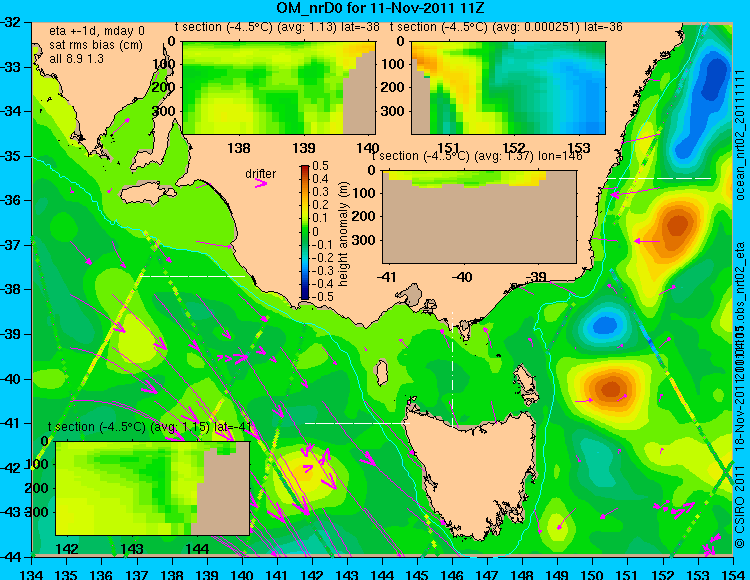The width and height of the screenshot is (750, 580).
Task: Click the -32 latitude axis label
Action: (11, 22)
